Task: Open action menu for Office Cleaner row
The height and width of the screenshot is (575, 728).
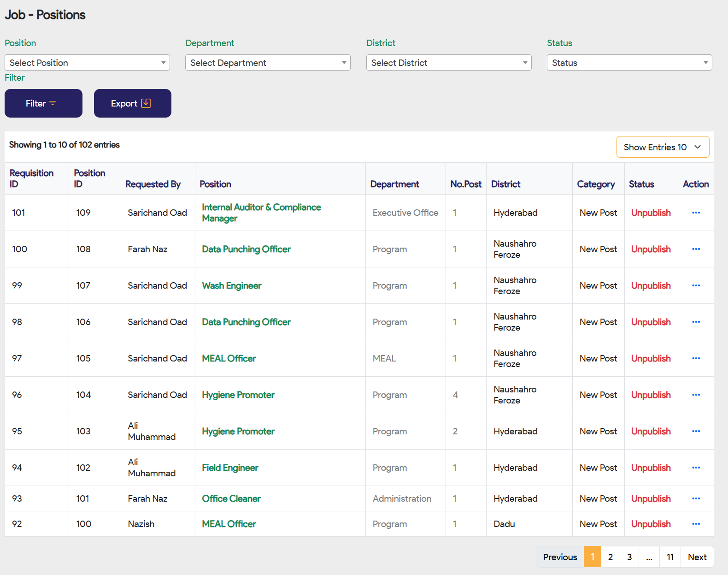Action: point(696,498)
